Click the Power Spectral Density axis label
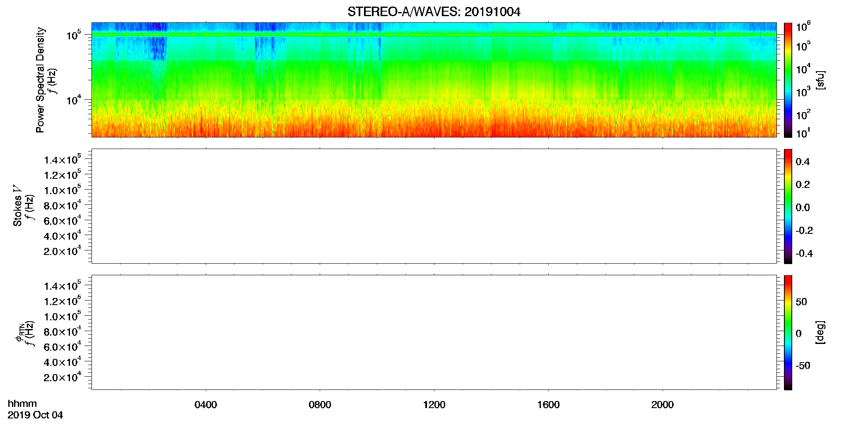This screenshot has height=447, width=868. [x=40, y=80]
